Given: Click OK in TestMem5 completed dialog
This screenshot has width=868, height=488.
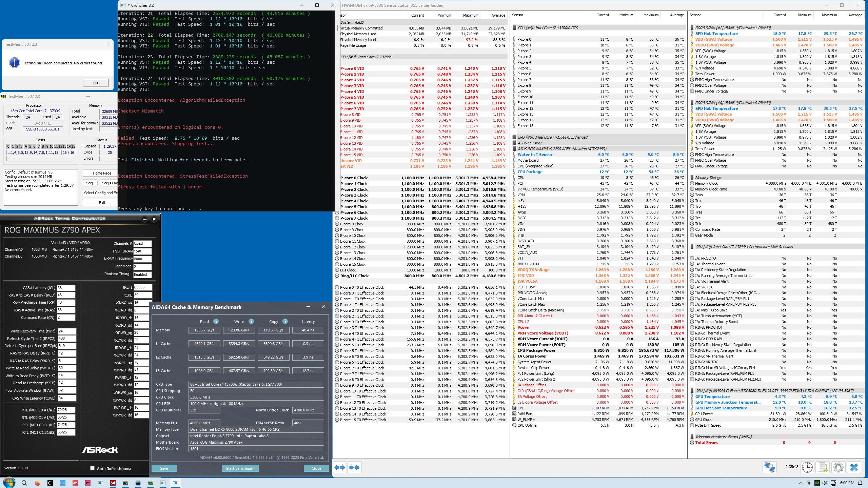Looking at the screenshot, I should tap(96, 83).
